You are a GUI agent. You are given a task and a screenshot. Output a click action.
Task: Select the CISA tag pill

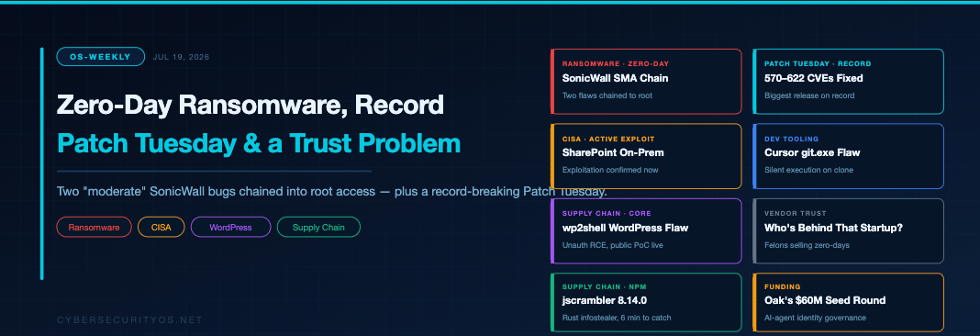pos(161,227)
